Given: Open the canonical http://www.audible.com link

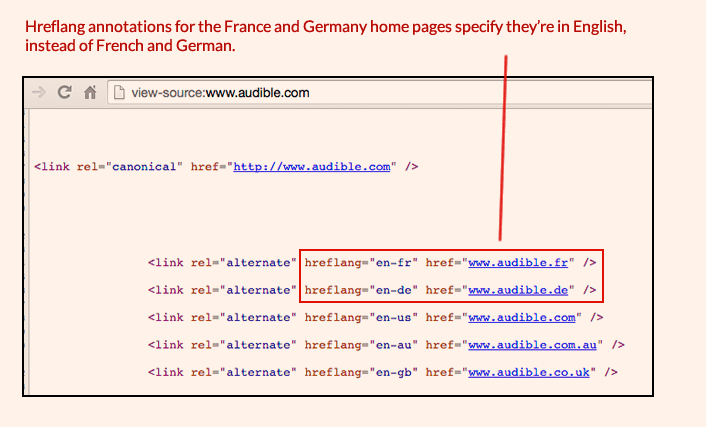Looking at the screenshot, I should [311, 167].
